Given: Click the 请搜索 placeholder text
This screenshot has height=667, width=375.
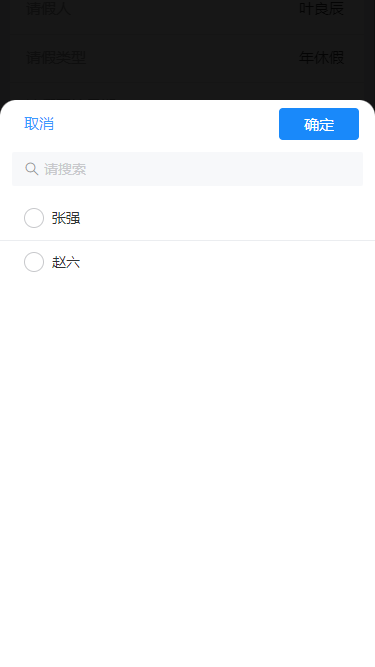Looking at the screenshot, I should point(65,169).
